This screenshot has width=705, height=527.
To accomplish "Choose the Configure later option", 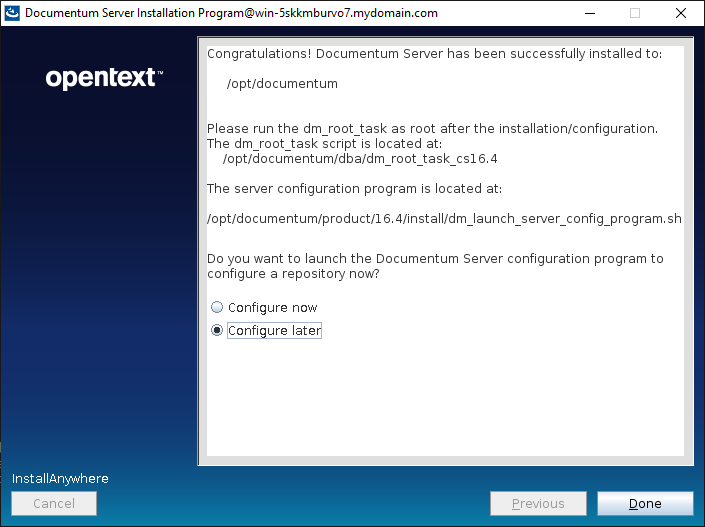I will (x=217, y=331).
